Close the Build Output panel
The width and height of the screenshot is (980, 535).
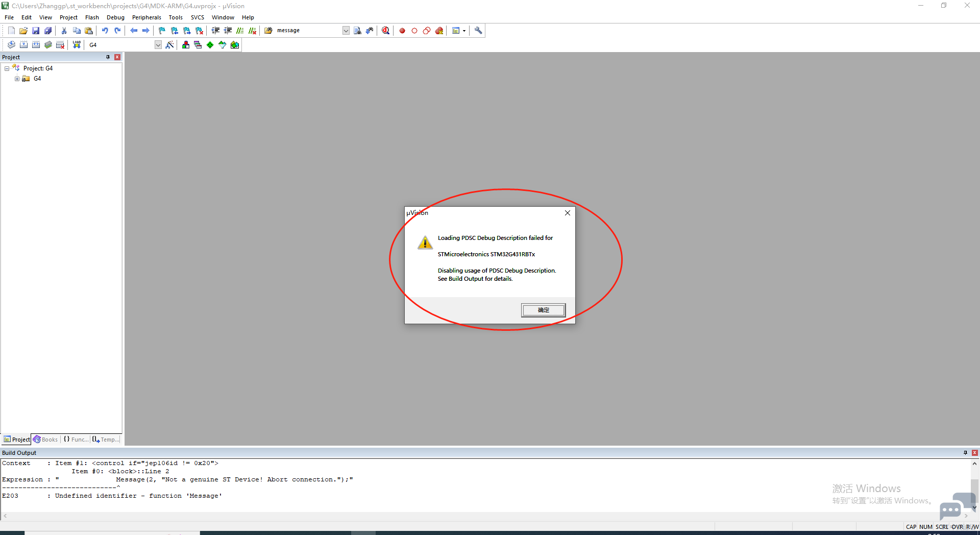pyautogui.click(x=975, y=453)
